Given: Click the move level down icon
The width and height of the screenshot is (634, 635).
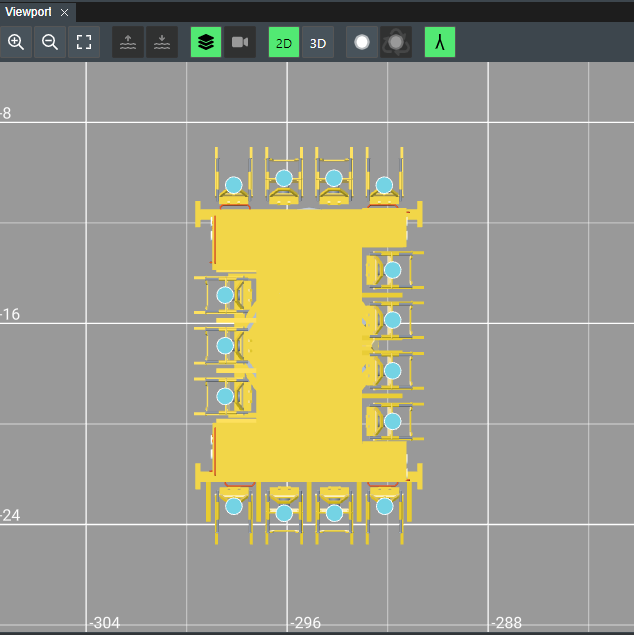Looking at the screenshot, I should pyautogui.click(x=162, y=42).
